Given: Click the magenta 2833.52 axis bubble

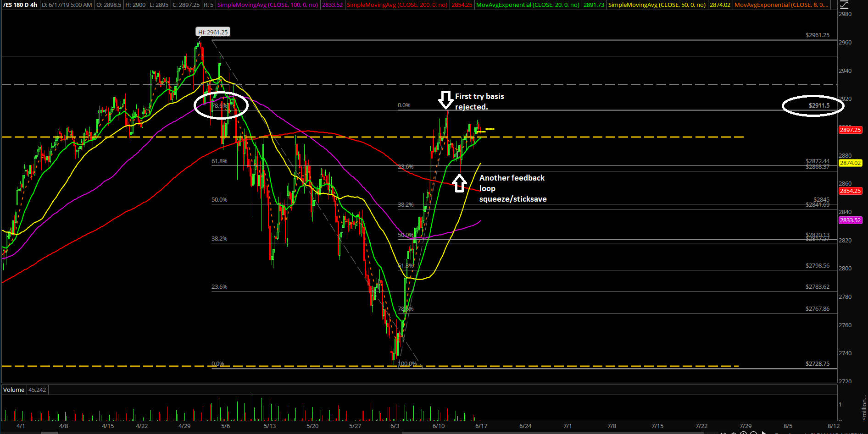Looking at the screenshot, I should [x=850, y=220].
